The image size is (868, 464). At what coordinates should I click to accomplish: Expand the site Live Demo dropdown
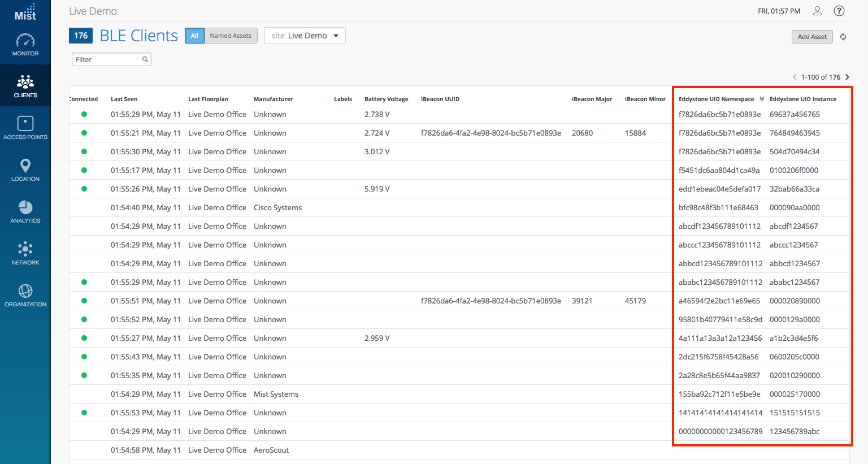coord(305,36)
